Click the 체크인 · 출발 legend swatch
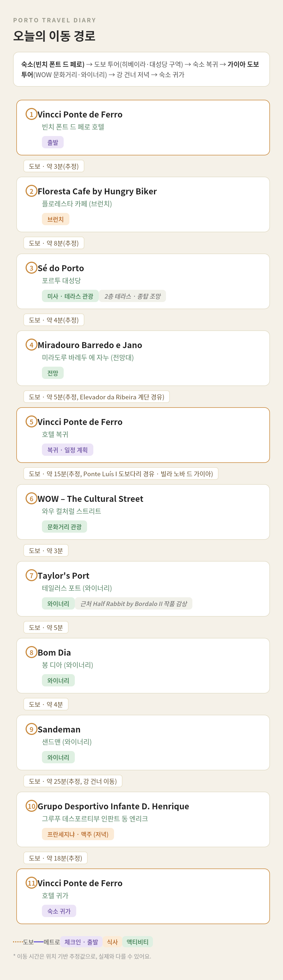 (x=81, y=942)
